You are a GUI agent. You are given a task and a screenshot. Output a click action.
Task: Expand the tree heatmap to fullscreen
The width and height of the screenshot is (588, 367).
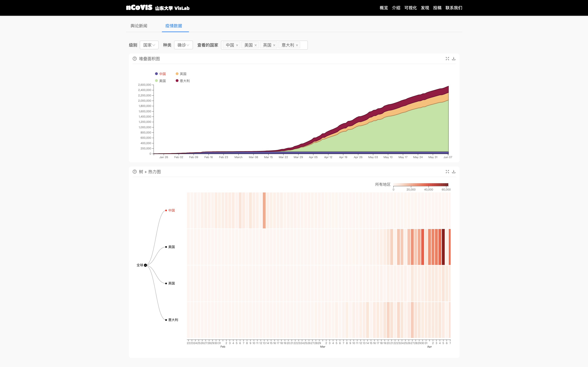[x=447, y=172]
